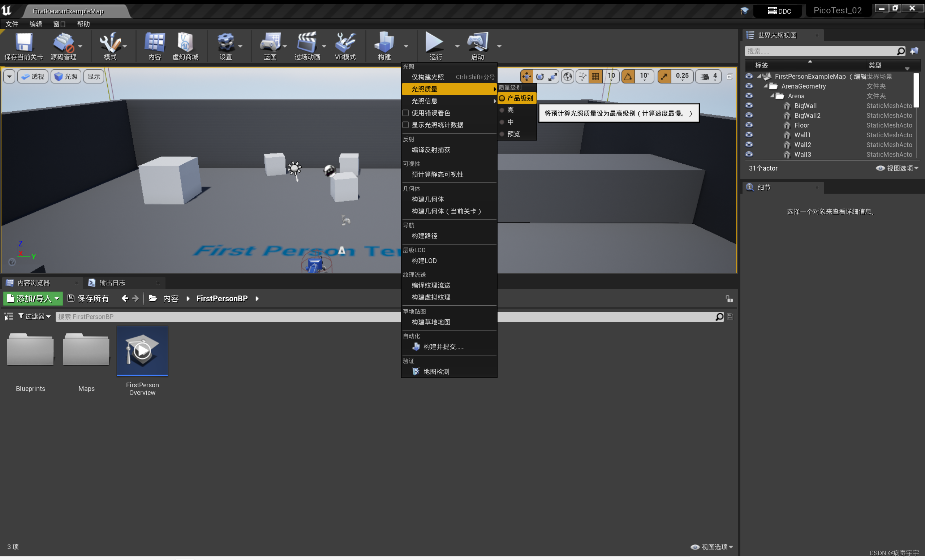Select the translate gizmo tool in viewport
The height and width of the screenshot is (560, 925).
tap(526, 77)
